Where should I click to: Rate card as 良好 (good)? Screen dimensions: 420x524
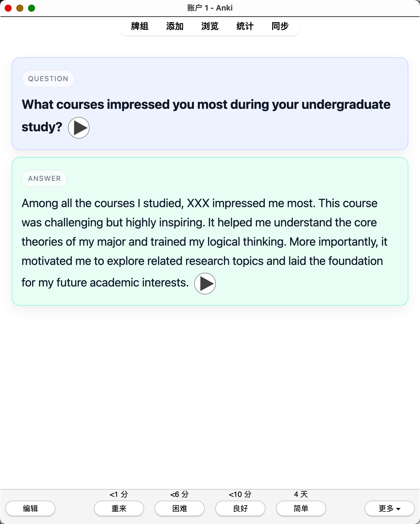240,509
